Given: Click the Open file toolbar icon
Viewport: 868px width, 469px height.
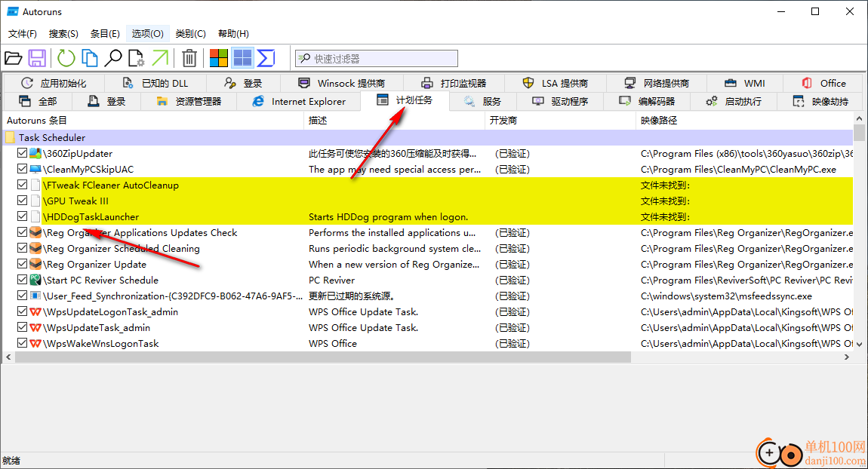Looking at the screenshot, I should coord(14,58).
